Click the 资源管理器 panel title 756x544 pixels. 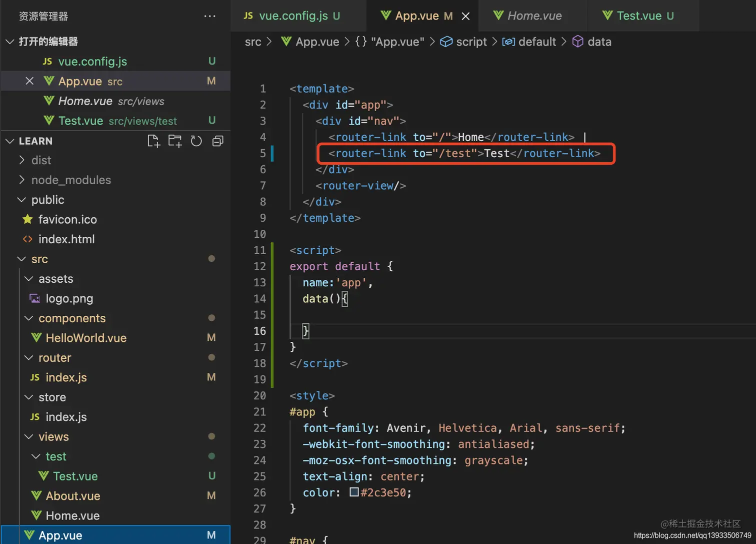pyautogui.click(x=43, y=17)
